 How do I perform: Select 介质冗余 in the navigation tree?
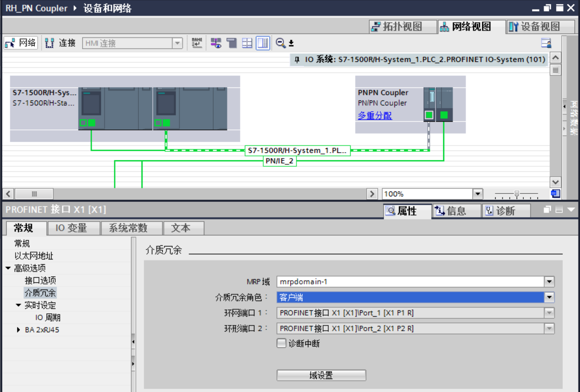pyautogui.click(x=41, y=293)
